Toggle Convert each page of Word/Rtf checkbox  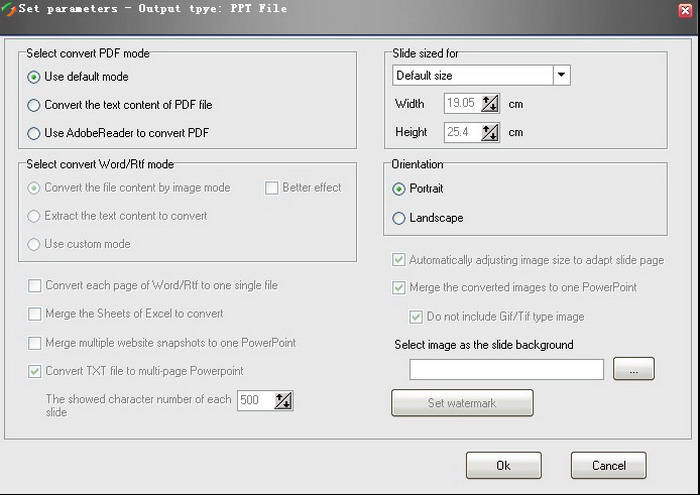tap(35, 286)
